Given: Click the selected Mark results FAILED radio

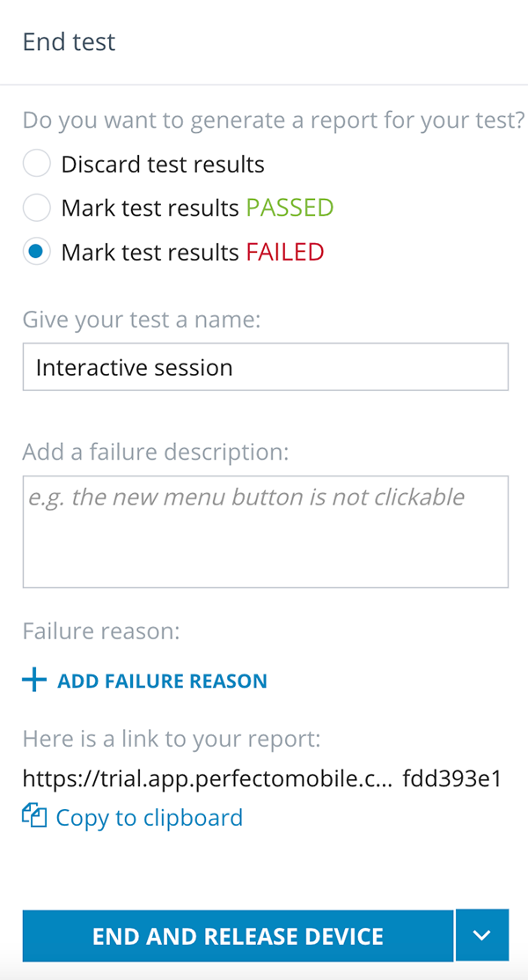Looking at the screenshot, I should (x=37, y=253).
